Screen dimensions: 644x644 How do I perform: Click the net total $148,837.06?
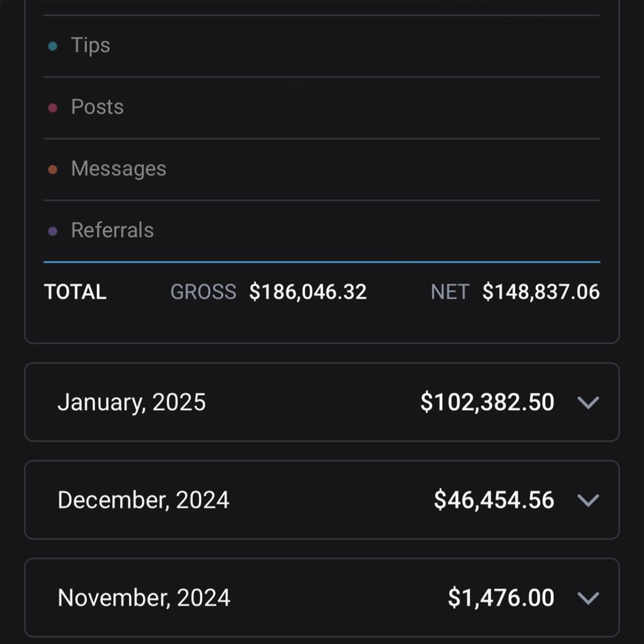tap(541, 292)
